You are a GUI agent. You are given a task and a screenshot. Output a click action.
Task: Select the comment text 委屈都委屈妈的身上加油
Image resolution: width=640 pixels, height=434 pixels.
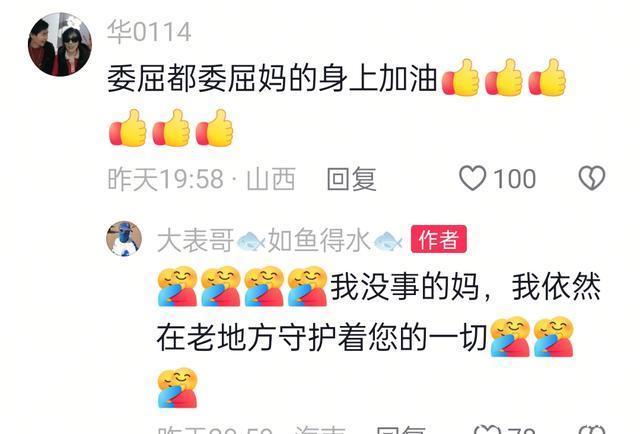272,79
